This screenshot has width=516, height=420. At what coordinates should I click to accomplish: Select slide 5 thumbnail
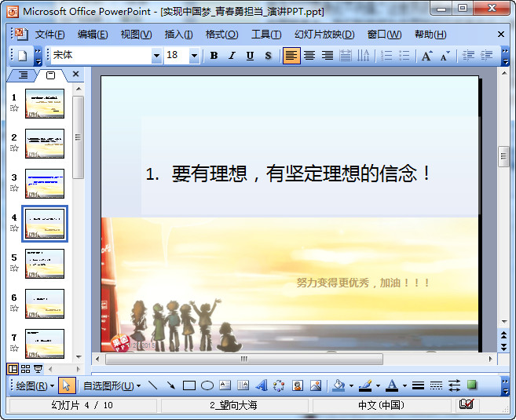coord(45,264)
